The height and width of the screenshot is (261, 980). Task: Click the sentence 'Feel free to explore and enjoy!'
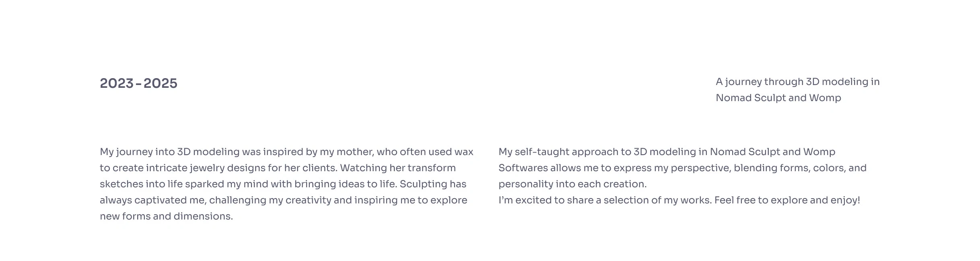click(x=787, y=200)
